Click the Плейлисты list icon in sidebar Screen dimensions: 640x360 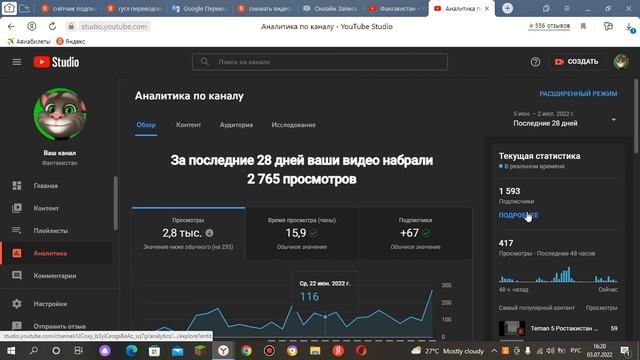coord(17,231)
